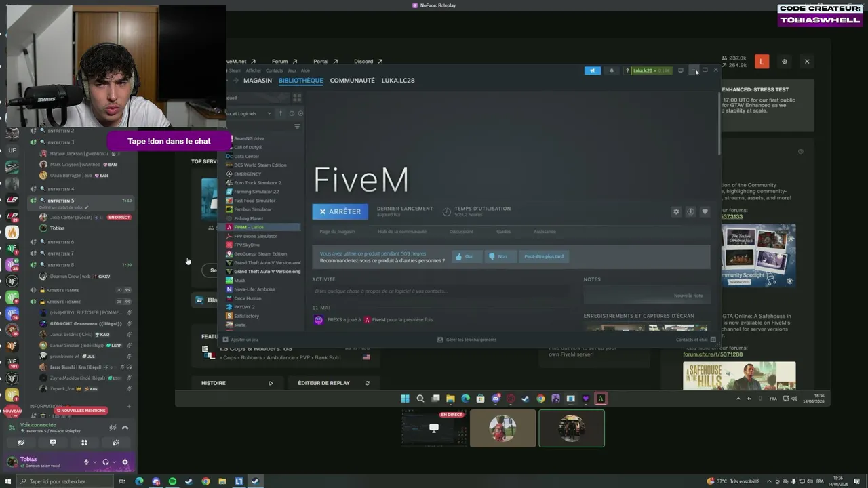Open Gérer les téléchargements
This screenshot has height=488, width=868.
click(467, 340)
